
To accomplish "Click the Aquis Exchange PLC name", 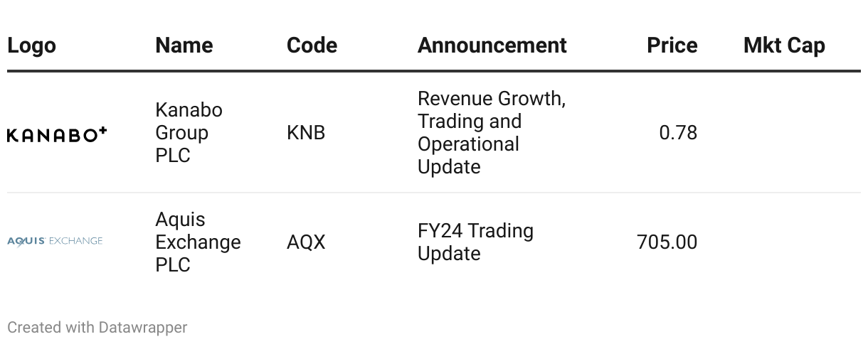I will (198, 242).
